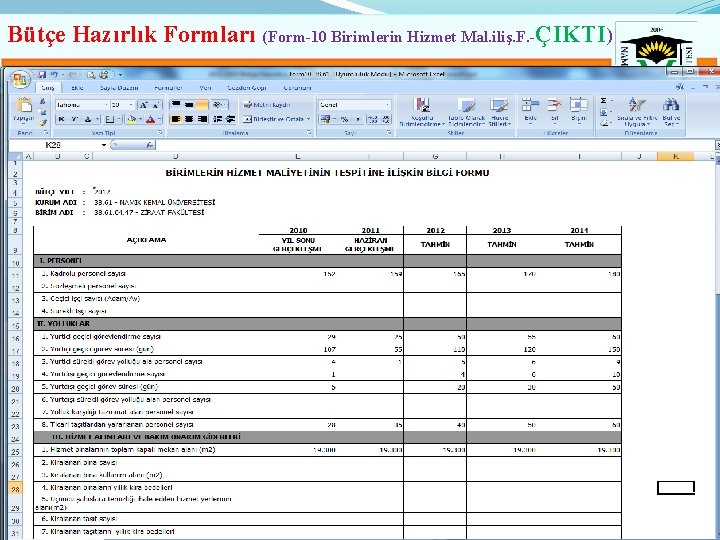Switch to the Gözden Geçir tab
This screenshot has height=540, width=720.
247,88
